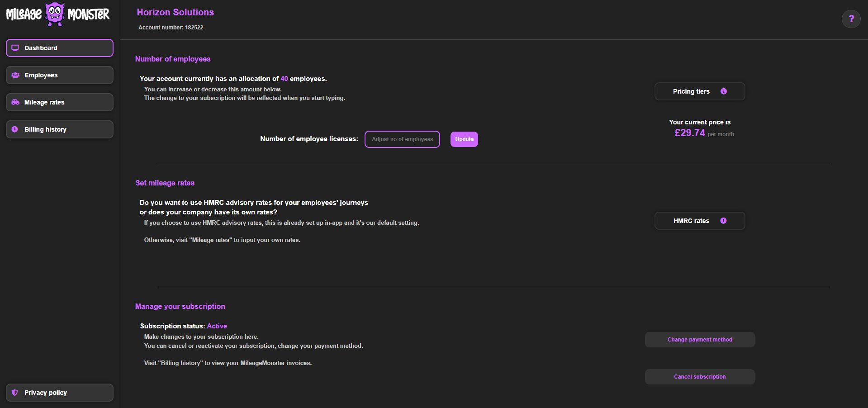The image size is (868, 408).
Task: Click the Update button
Action: 464,139
